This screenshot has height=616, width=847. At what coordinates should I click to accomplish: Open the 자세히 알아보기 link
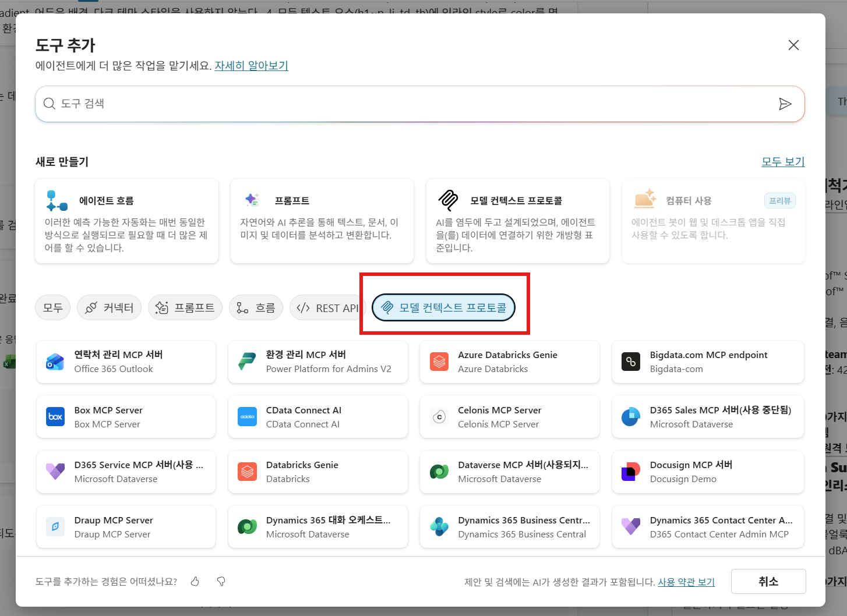(252, 66)
